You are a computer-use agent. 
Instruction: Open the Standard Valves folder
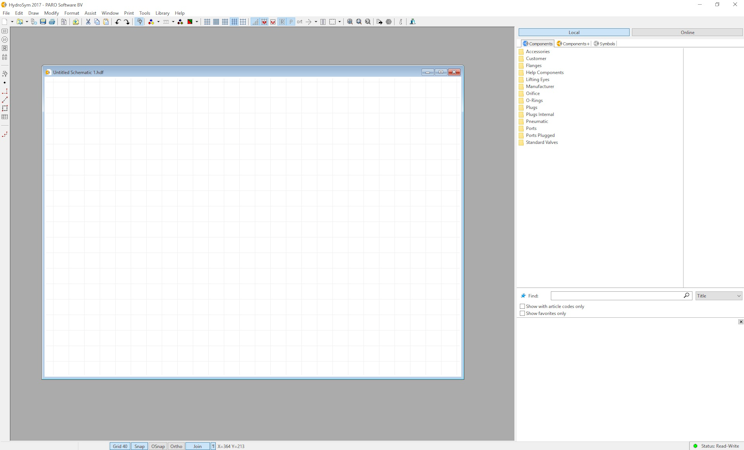(x=541, y=142)
